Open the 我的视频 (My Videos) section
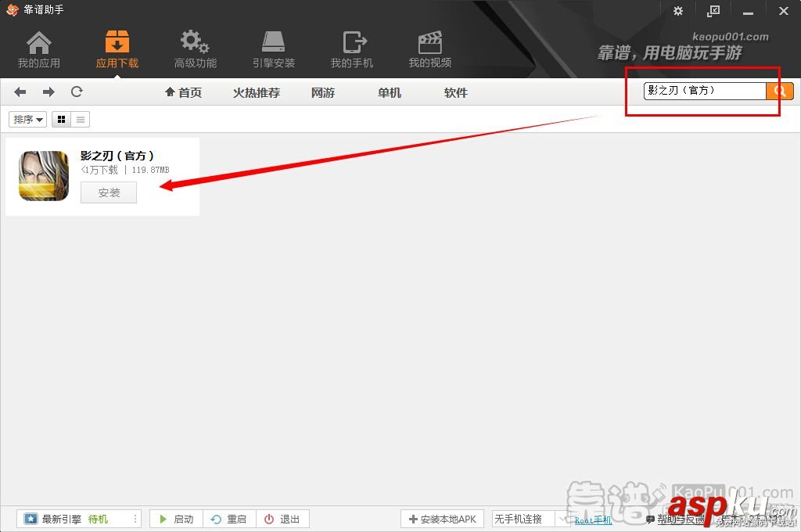 [429, 47]
